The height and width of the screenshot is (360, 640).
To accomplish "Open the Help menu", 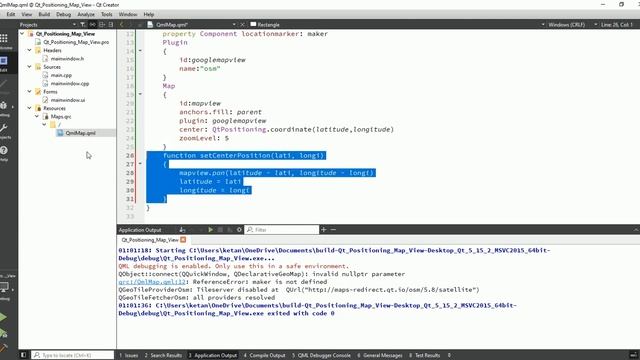I will (149, 14).
